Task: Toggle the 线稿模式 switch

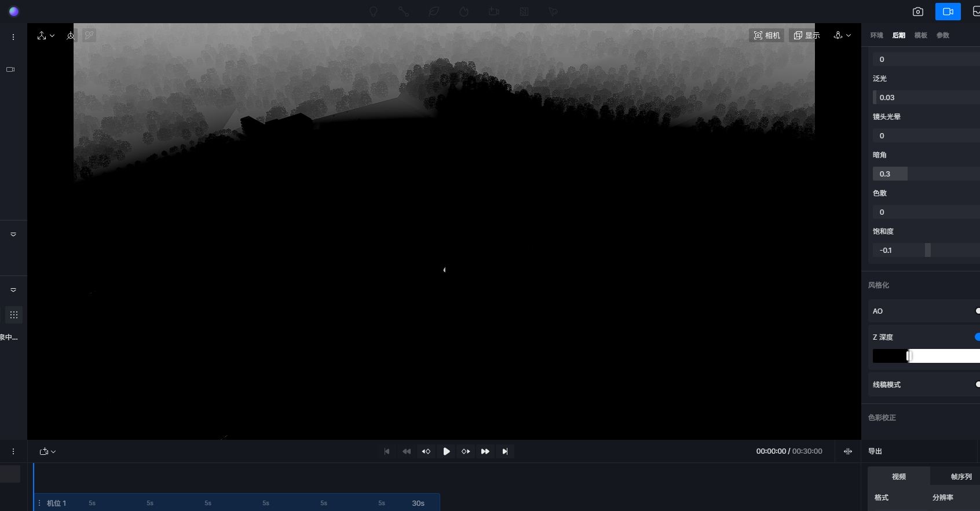Action: [977, 384]
